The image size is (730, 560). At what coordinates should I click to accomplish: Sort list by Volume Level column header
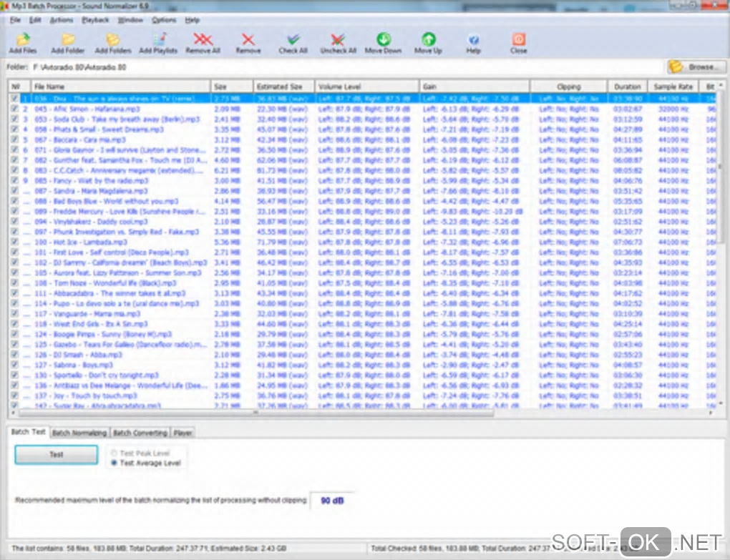[x=367, y=87]
